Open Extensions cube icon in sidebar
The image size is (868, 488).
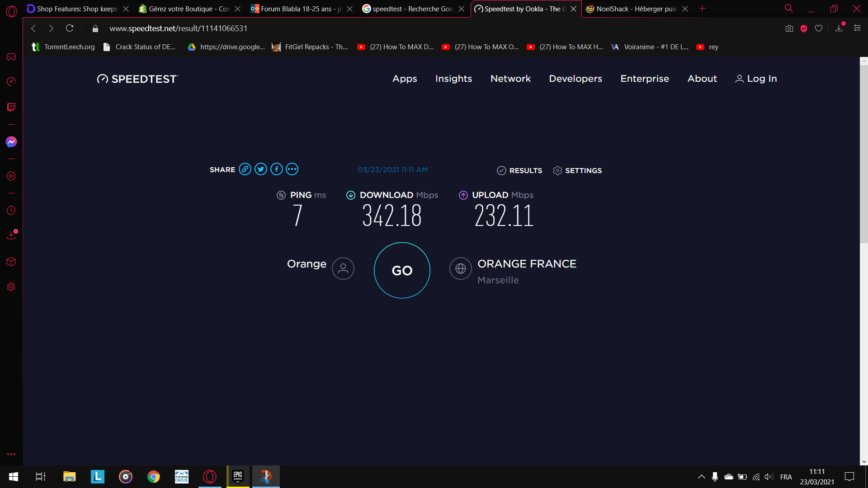pyautogui.click(x=11, y=262)
